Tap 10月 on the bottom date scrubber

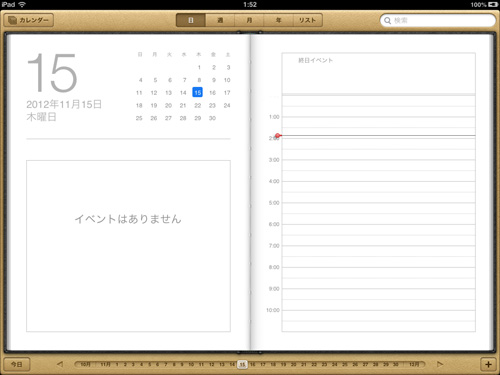85,364
